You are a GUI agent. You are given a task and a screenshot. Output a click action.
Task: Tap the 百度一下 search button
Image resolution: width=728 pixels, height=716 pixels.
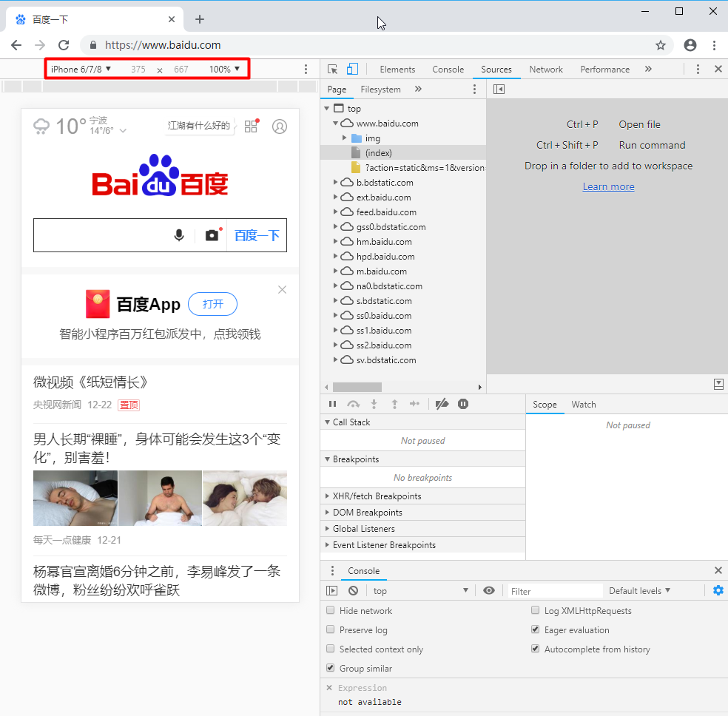(257, 235)
